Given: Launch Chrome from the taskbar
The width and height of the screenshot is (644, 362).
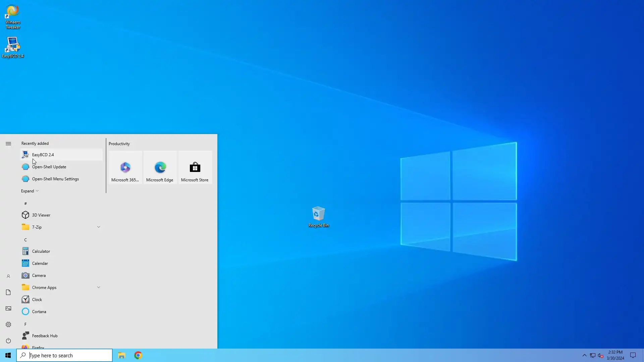Looking at the screenshot, I should 138,355.
